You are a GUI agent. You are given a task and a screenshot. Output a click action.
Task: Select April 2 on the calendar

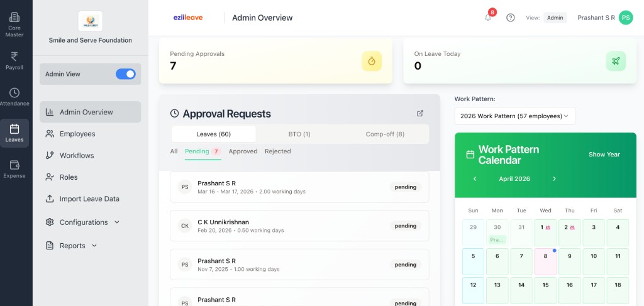point(569,232)
